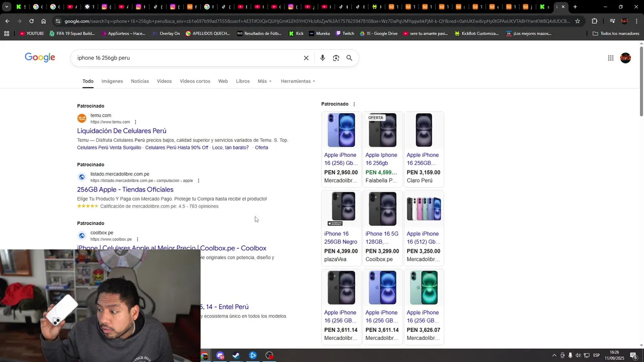Open Liquidación De Celulares Perú link
The height and width of the screenshot is (362, 644).
(122, 131)
